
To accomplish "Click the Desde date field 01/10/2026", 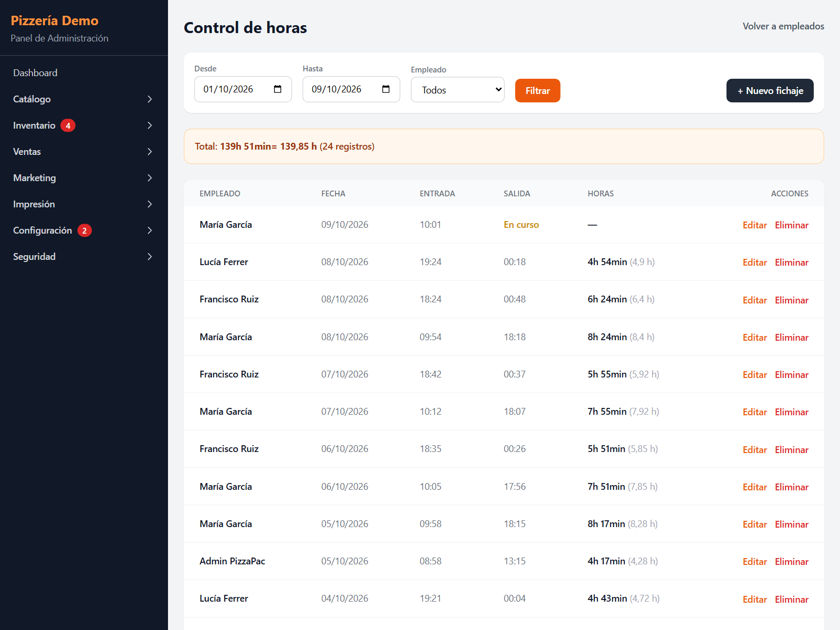I will click(x=243, y=89).
